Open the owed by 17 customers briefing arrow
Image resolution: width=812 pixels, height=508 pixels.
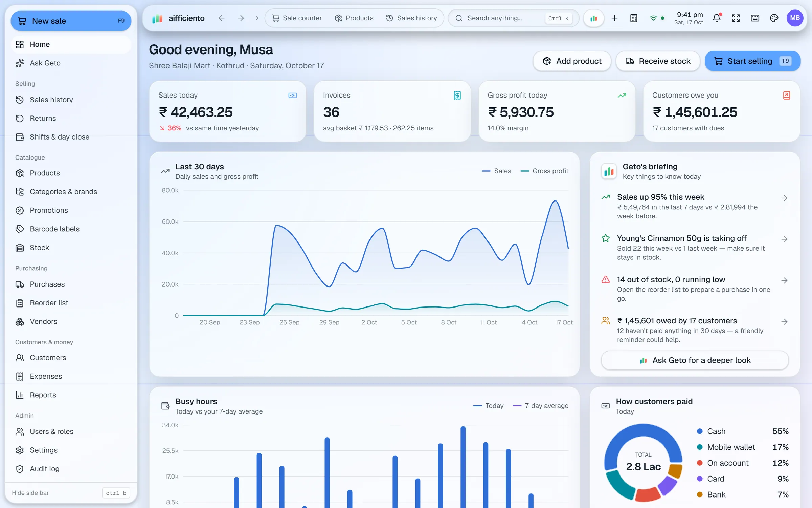pos(785,322)
